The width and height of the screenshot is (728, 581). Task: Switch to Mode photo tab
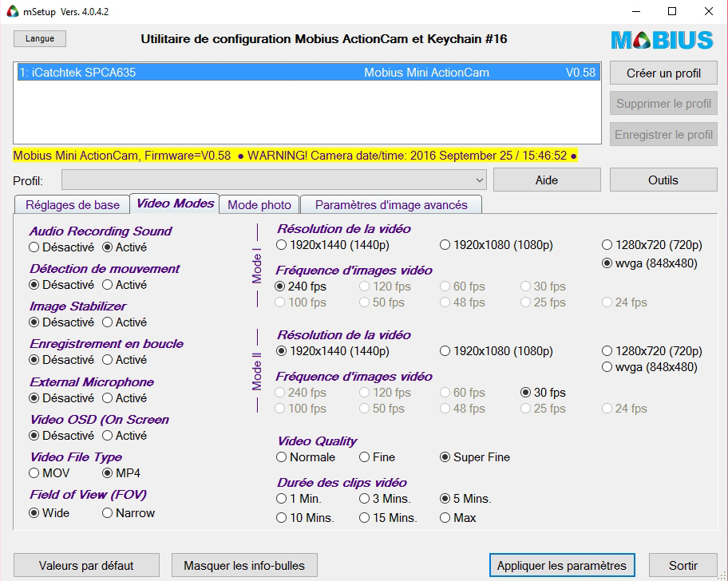(x=259, y=204)
